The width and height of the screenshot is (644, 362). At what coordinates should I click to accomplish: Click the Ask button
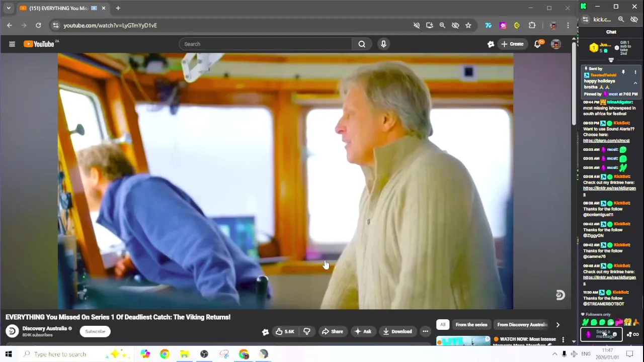(x=363, y=331)
